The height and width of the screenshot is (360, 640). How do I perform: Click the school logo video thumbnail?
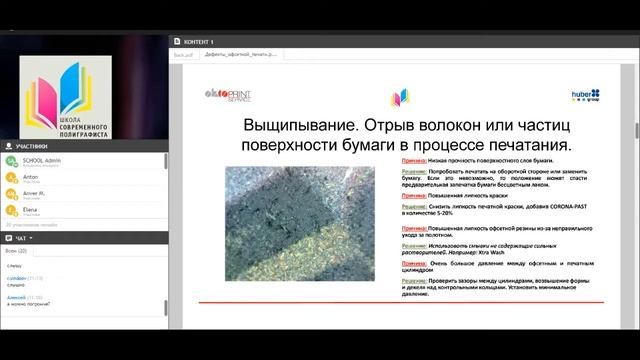65,97
